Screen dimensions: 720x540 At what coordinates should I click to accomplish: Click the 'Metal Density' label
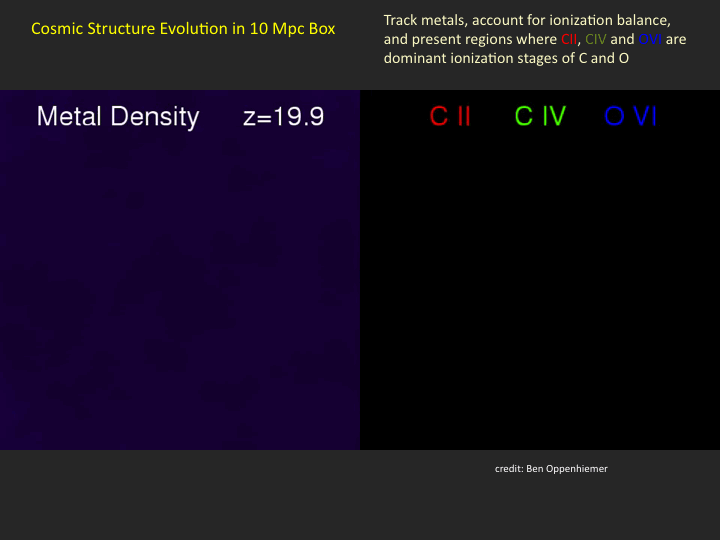pos(118,117)
